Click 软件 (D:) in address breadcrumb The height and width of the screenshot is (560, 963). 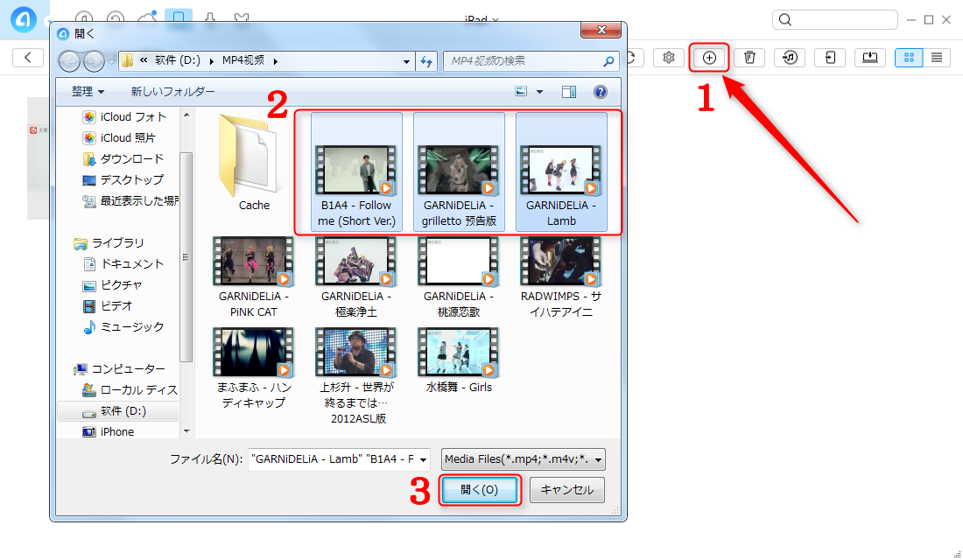click(x=178, y=60)
